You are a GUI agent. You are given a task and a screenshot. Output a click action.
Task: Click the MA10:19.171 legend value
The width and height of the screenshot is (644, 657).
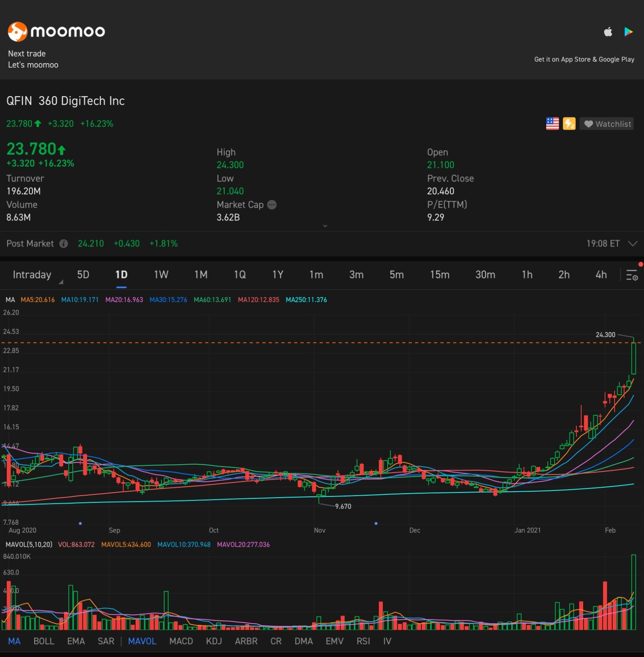point(80,300)
